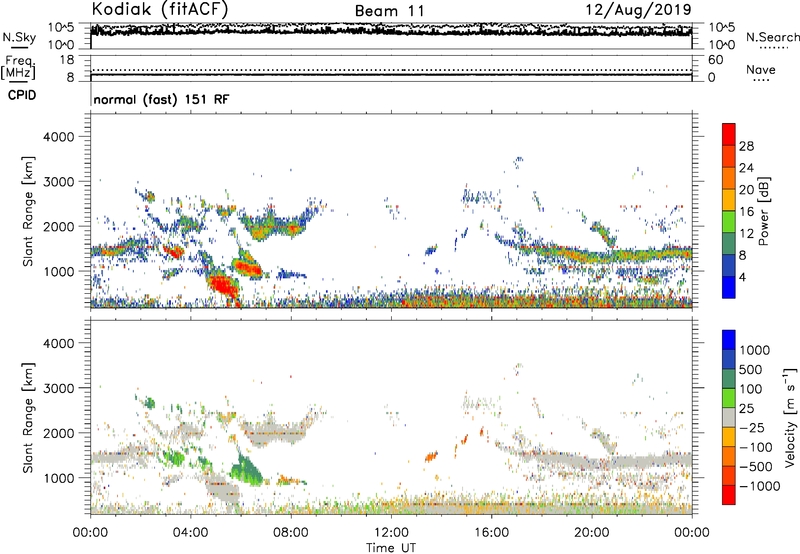Click the Nave axis '60' tick label
This screenshot has height=554, width=800.
pyautogui.click(x=715, y=60)
